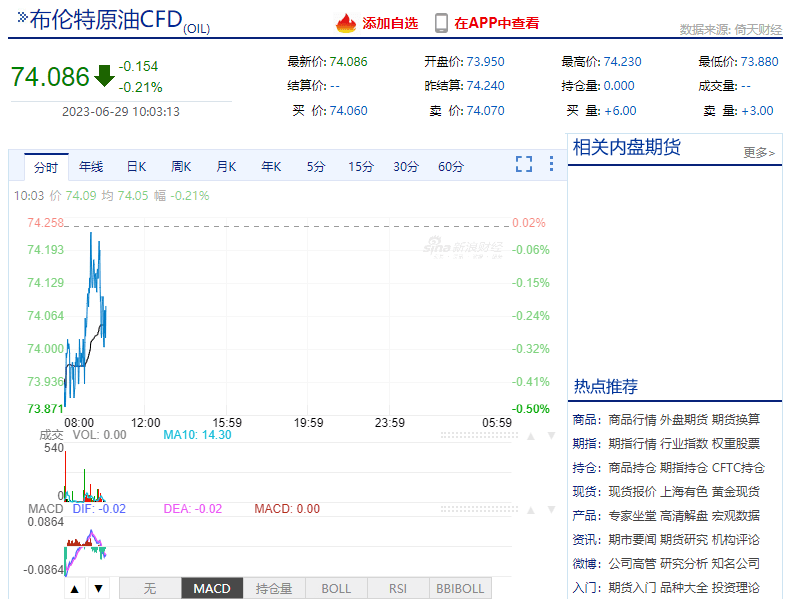Open the 高清解盘 link
The height and width of the screenshot is (599, 791).
(684, 516)
